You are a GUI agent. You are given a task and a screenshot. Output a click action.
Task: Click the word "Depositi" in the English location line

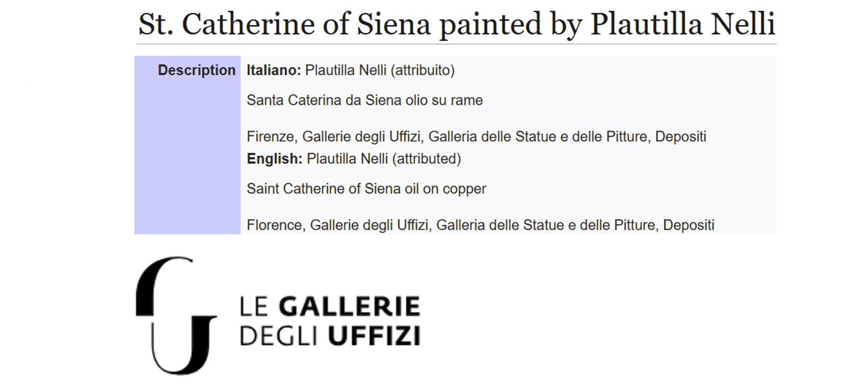click(x=688, y=225)
